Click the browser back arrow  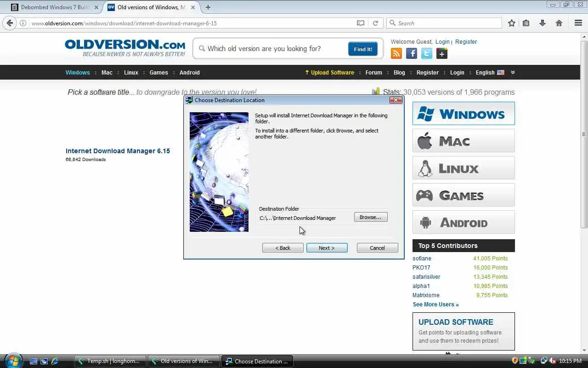(10, 23)
